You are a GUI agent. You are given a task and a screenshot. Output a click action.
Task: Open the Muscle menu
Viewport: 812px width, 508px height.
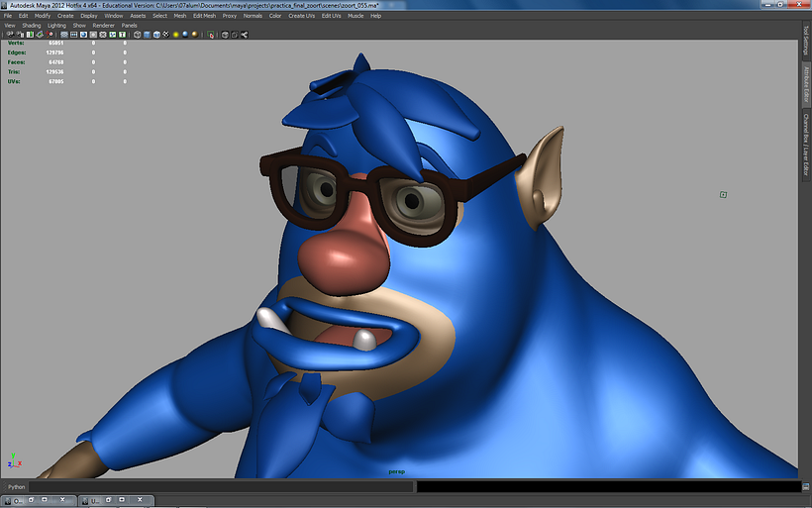pos(355,16)
